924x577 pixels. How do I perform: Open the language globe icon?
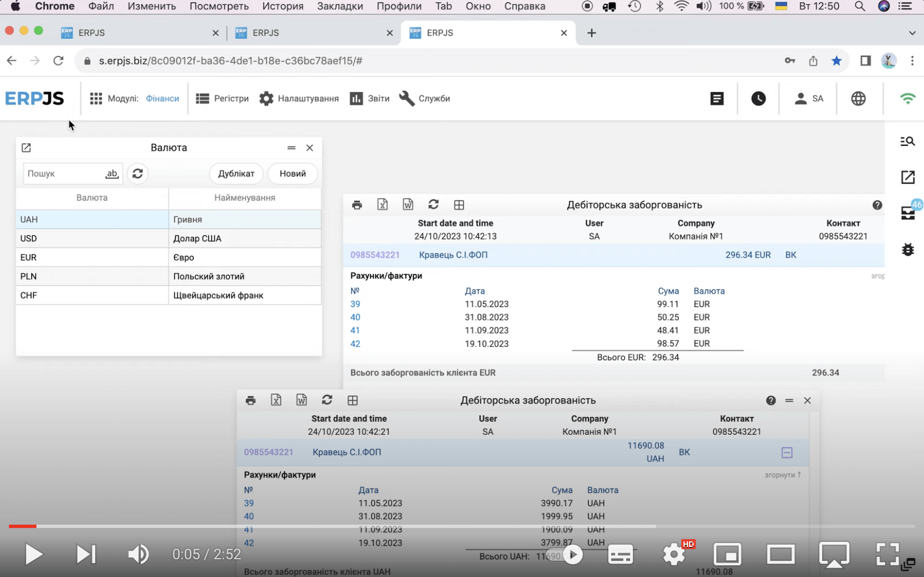click(x=858, y=99)
